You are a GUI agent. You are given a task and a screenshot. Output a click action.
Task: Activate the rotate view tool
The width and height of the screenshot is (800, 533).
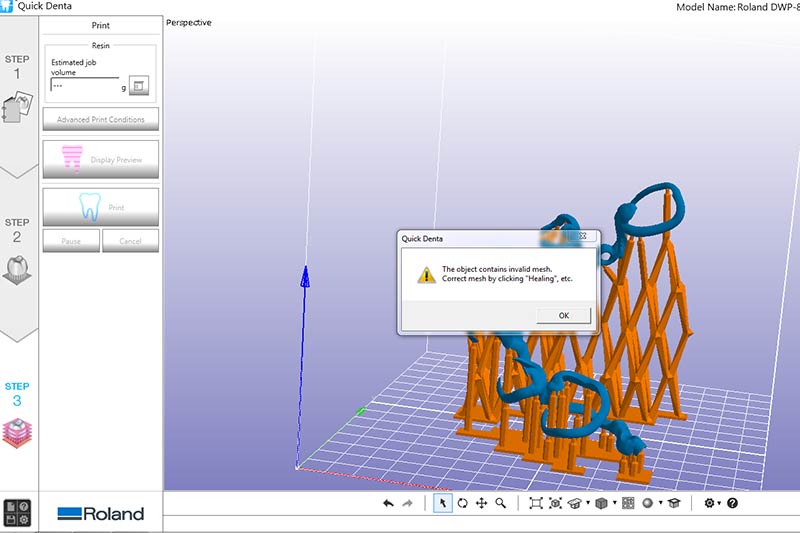[462, 504]
